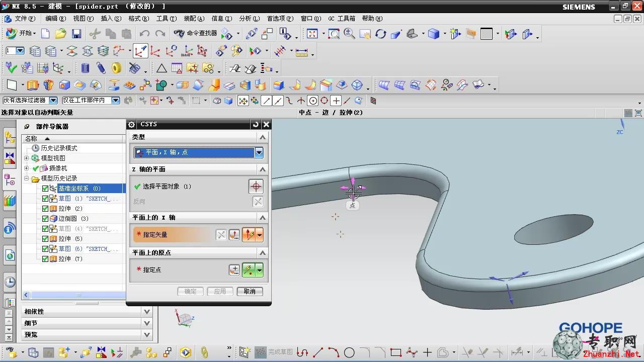Image resolution: width=644 pixels, height=362 pixels.
Task: Open the 帮助(H) menu
Action: coord(372,19)
